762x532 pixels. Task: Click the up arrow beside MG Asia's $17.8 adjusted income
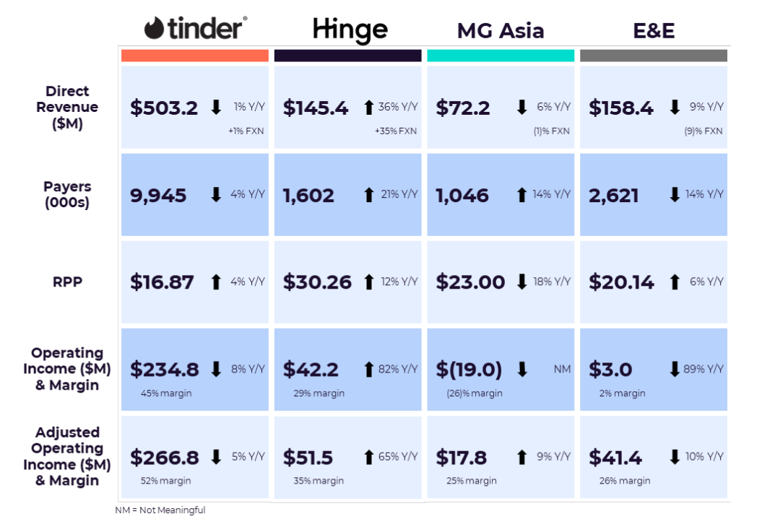click(522, 457)
